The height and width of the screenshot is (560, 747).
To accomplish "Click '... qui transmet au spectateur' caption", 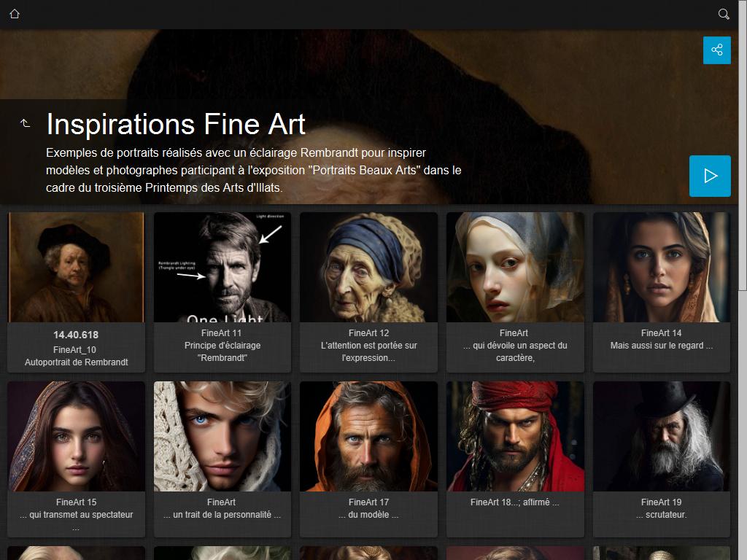I will 76,514.
